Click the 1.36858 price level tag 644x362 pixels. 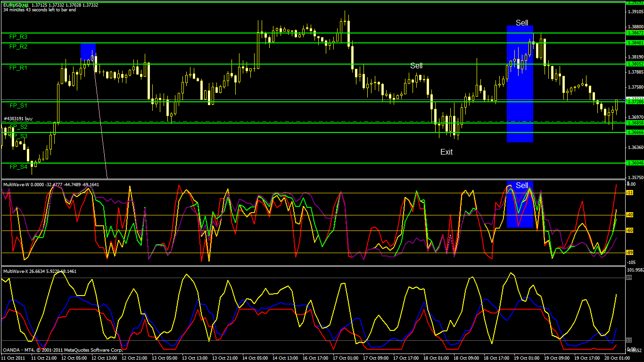click(x=635, y=123)
